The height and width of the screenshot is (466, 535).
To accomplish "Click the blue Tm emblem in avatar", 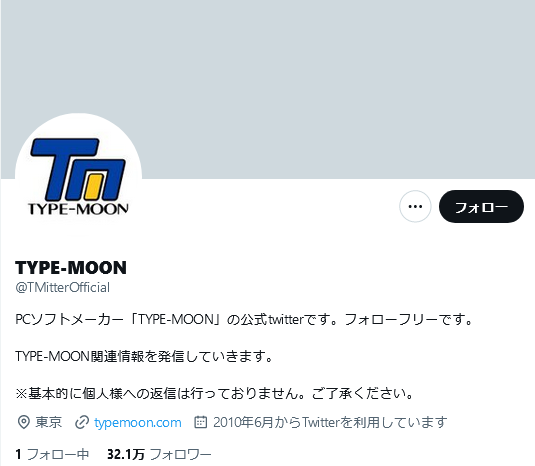I will (x=78, y=169).
